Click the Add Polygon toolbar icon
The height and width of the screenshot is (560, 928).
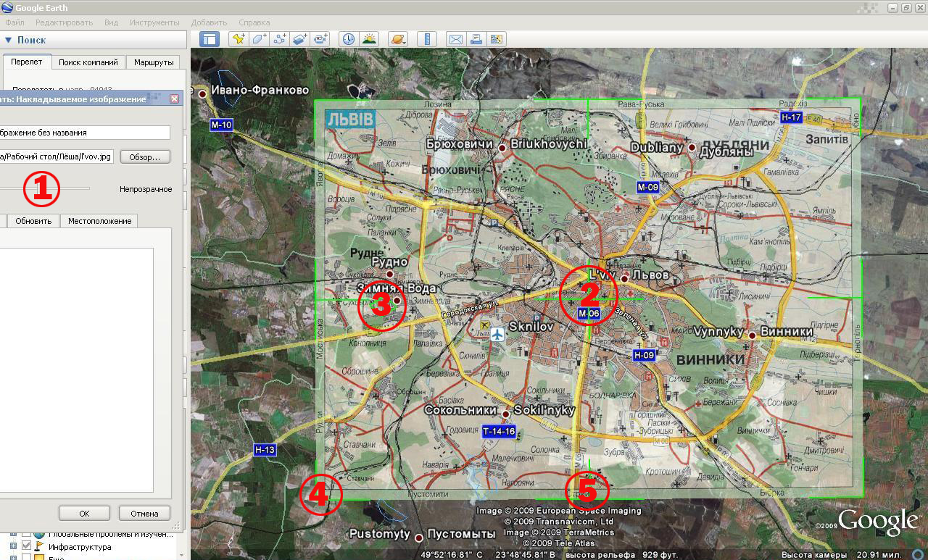click(259, 40)
